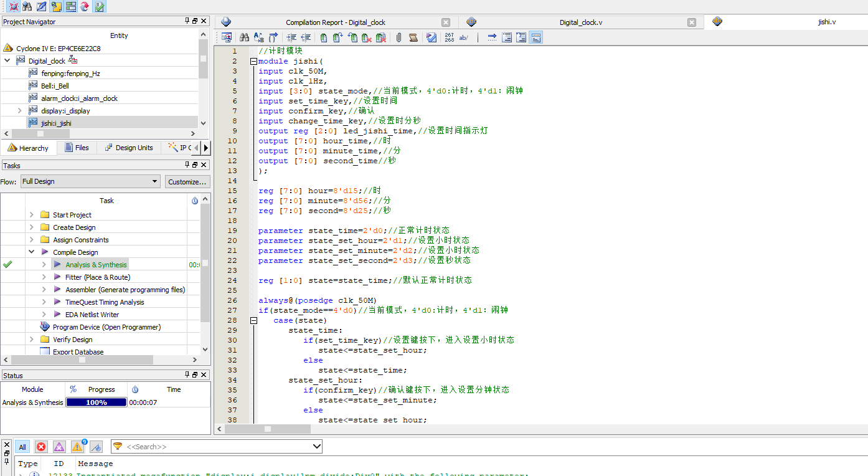
Task: Select the jishi.v editor tab
Action: tap(826, 22)
